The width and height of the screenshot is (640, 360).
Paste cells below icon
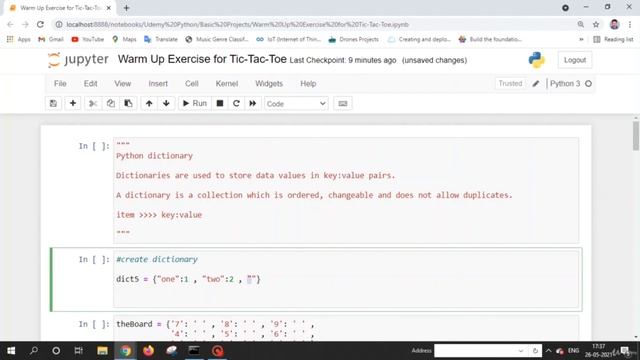point(128,104)
